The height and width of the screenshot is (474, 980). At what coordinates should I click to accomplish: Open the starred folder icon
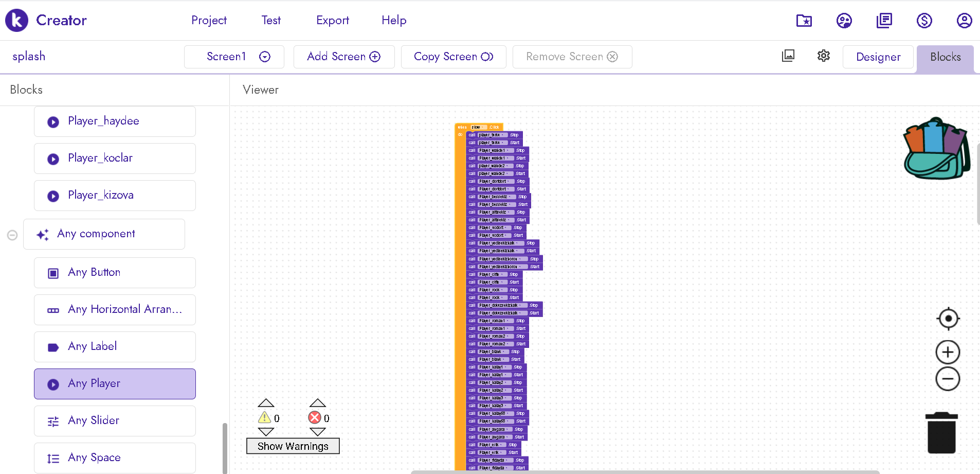[x=804, y=21]
